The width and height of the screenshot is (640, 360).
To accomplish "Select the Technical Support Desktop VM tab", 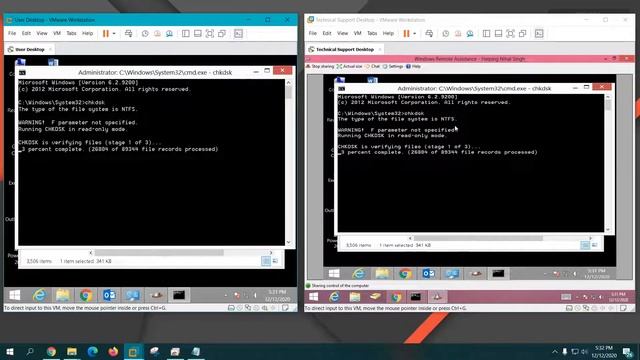I will coord(345,49).
